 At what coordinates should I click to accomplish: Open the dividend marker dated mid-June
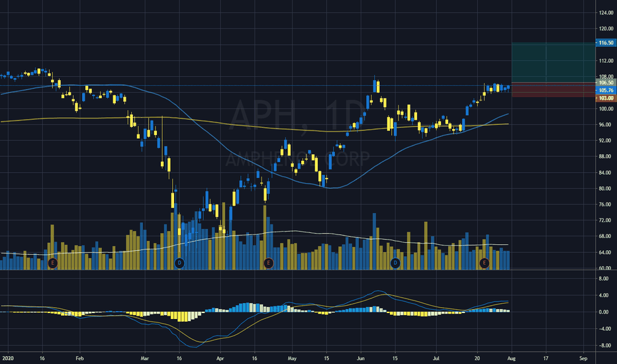tap(395, 263)
